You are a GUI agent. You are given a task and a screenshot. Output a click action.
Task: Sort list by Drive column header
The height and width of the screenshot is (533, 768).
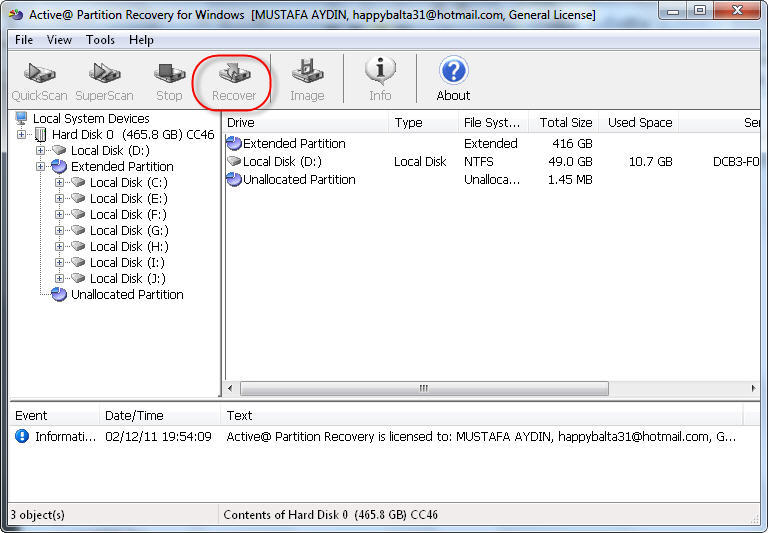point(307,122)
